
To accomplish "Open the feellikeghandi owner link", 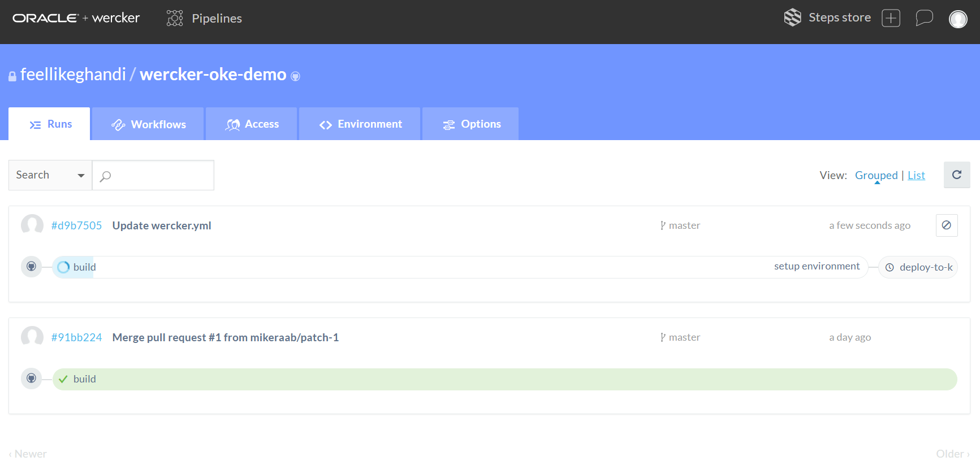I will pos(73,75).
